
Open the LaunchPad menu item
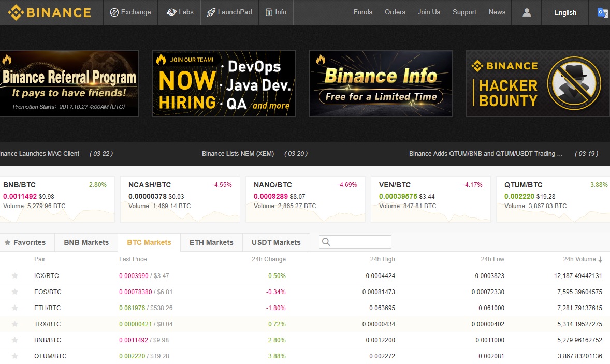pyautogui.click(x=229, y=12)
